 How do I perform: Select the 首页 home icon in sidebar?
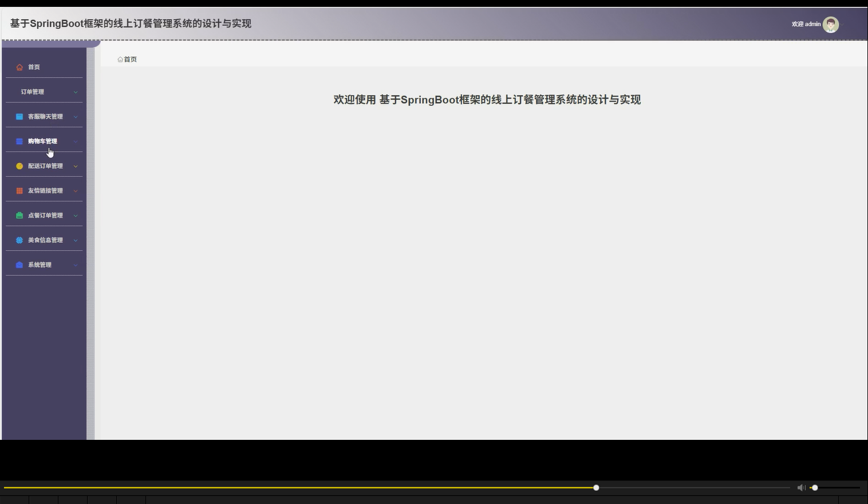[19, 67]
